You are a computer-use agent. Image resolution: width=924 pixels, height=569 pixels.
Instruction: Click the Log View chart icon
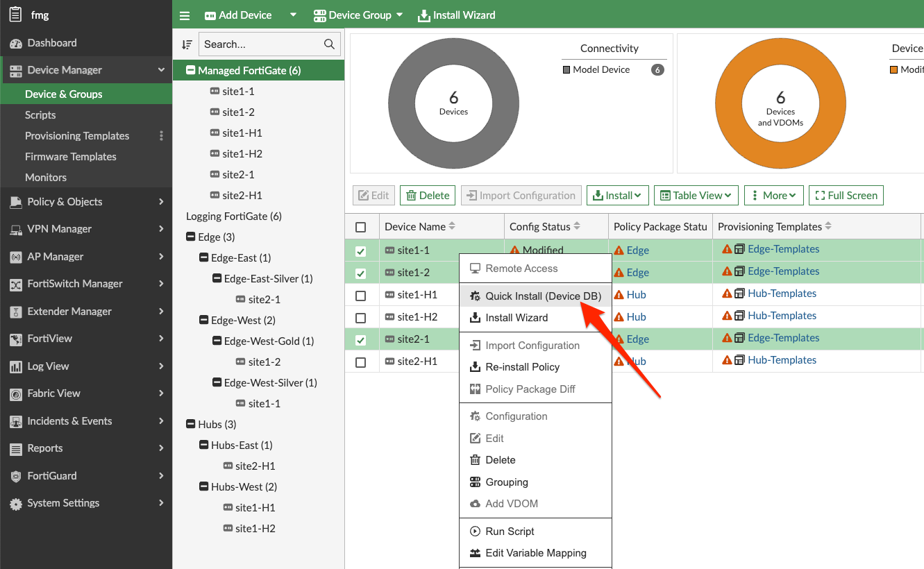tap(15, 366)
